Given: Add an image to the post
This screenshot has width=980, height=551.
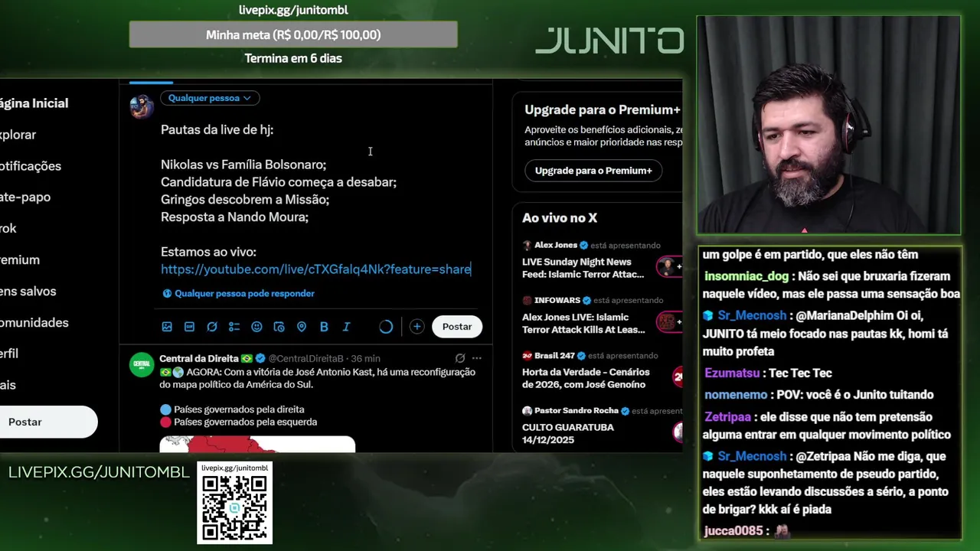Looking at the screenshot, I should (167, 327).
